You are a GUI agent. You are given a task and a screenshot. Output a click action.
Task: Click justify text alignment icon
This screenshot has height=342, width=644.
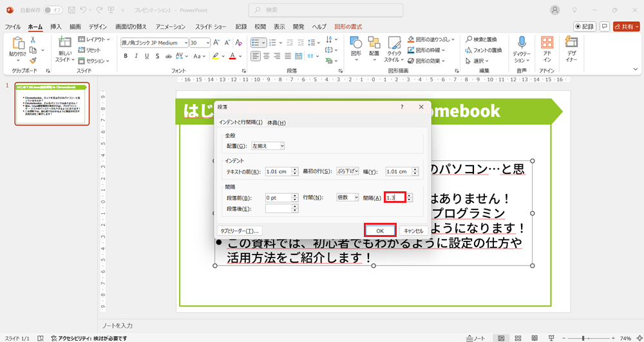click(x=288, y=55)
